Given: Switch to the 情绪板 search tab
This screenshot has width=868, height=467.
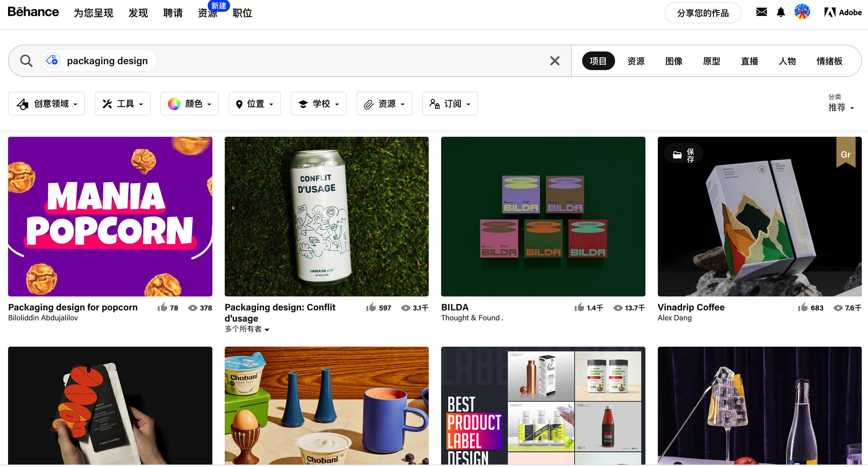Looking at the screenshot, I should tap(829, 61).
